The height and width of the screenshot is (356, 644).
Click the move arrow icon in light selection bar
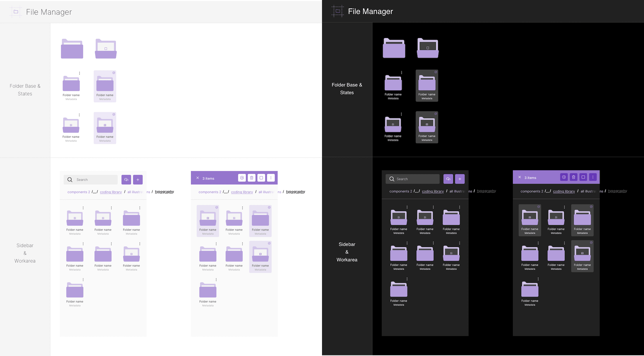pyautogui.click(x=242, y=178)
